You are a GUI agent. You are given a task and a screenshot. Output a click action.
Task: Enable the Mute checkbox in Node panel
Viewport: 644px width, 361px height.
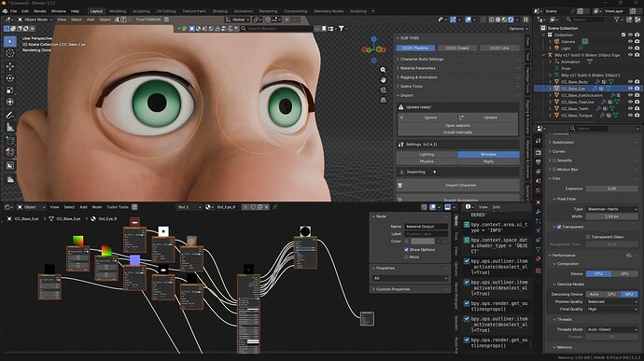coord(406,257)
